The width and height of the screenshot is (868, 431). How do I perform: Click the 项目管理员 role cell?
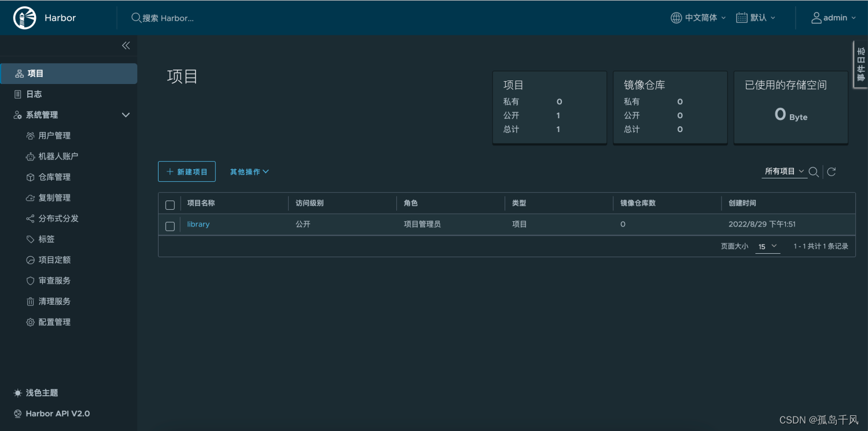point(422,224)
